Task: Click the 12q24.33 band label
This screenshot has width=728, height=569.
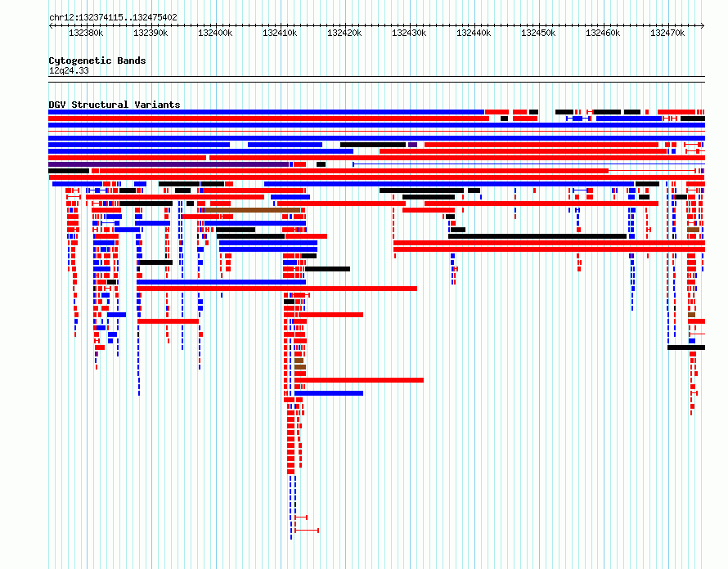Action: coord(69,71)
